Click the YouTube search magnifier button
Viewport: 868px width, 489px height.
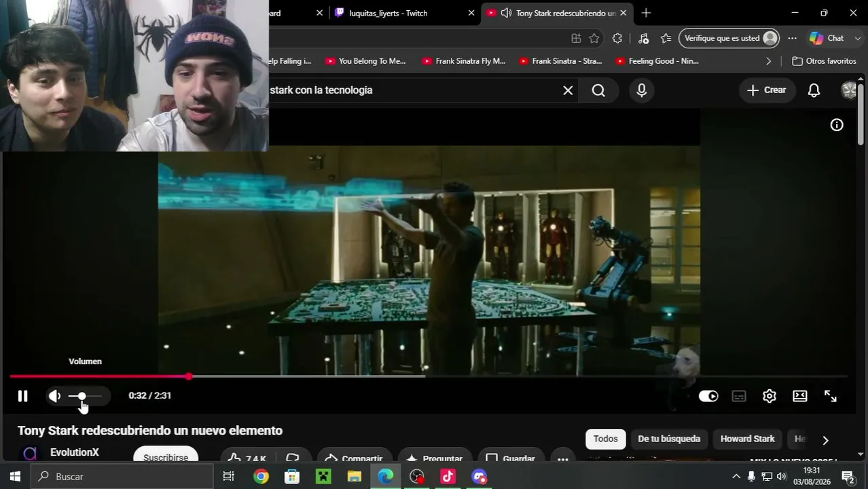pos(598,90)
